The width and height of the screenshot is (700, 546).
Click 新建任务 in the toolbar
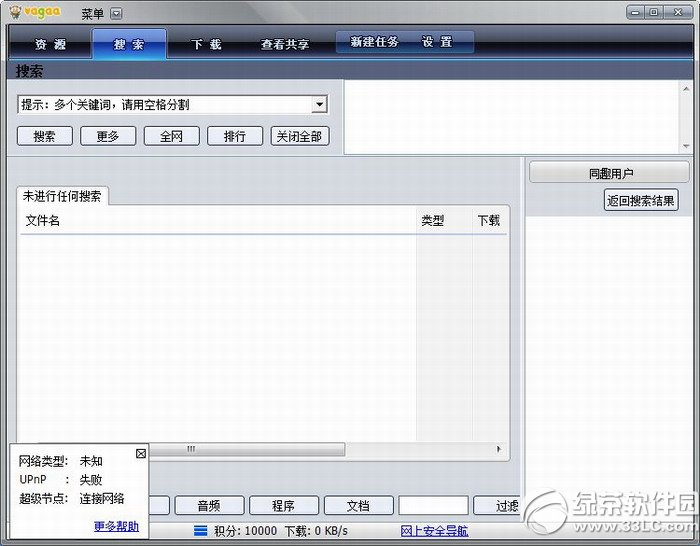(374, 42)
